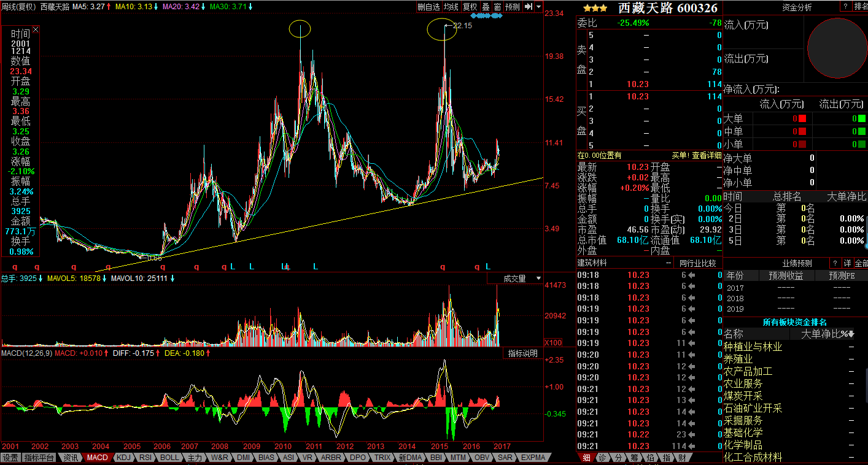Click the red 大单 inflow color square

802,118
